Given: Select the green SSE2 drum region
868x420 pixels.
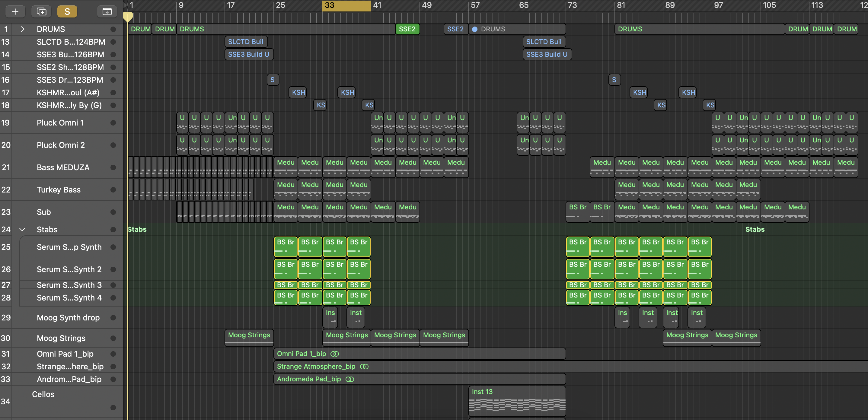Looking at the screenshot, I should [407, 29].
